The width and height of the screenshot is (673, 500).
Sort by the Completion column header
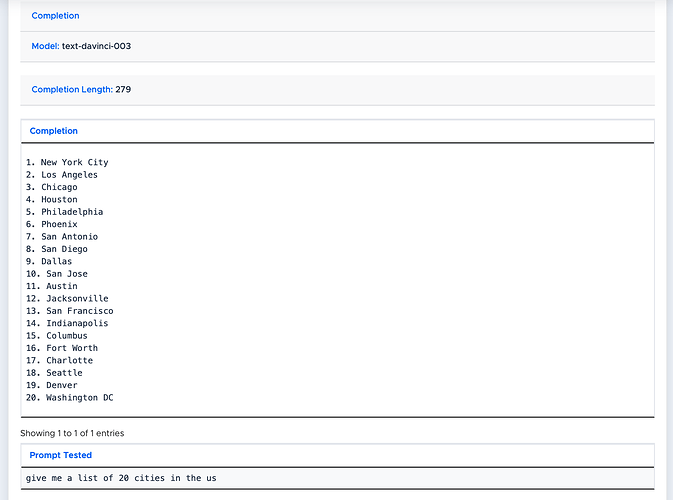pyautogui.click(x=54, y=131)
